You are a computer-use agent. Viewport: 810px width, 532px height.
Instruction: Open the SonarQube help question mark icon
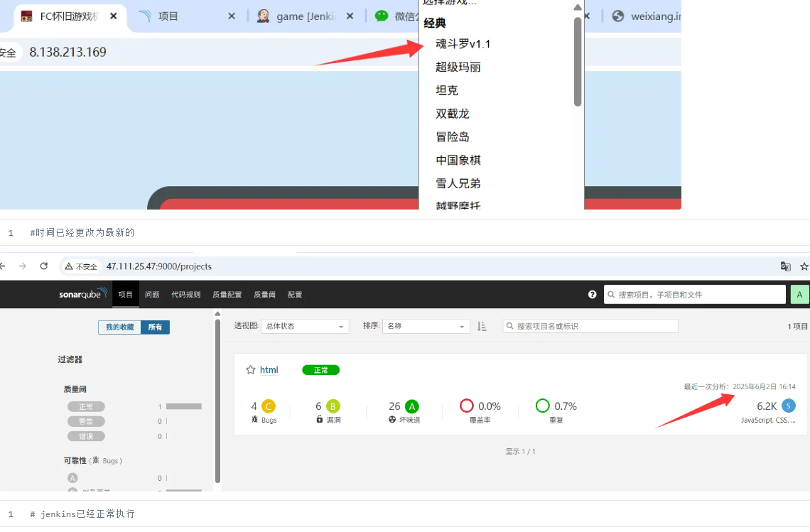[x=592, y=294]
